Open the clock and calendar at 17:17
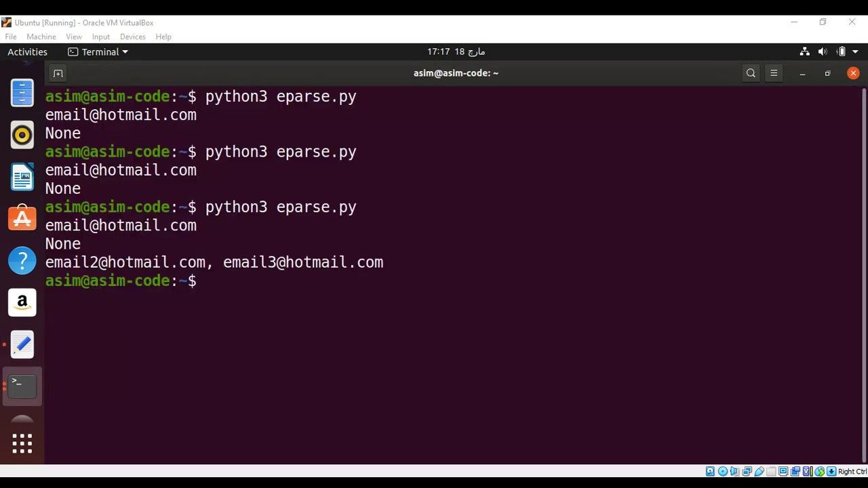 pos(456,52)
